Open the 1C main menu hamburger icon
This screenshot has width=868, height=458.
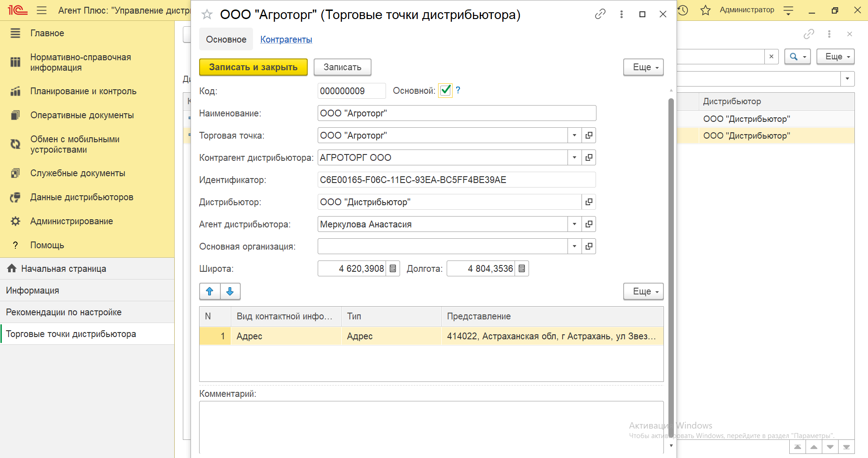(x=42, y=10)
